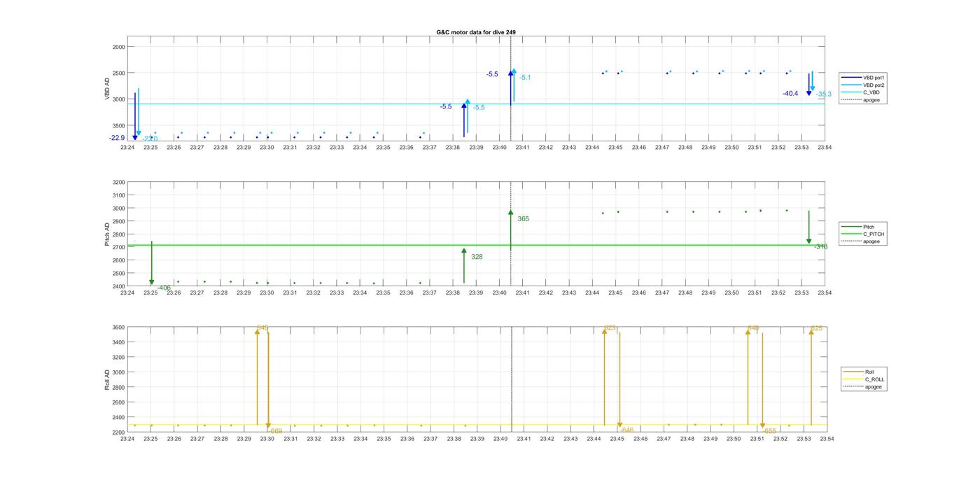Click the dark blue down arrow above -22.9
This screenshot has height=485, width=980.
pos(135,116)
